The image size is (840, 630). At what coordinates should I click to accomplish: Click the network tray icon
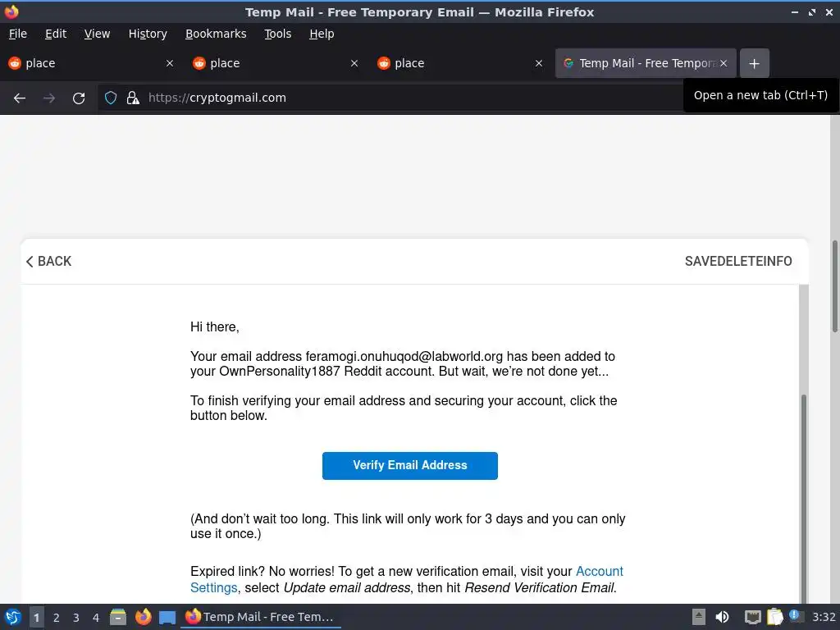point(752,617)
